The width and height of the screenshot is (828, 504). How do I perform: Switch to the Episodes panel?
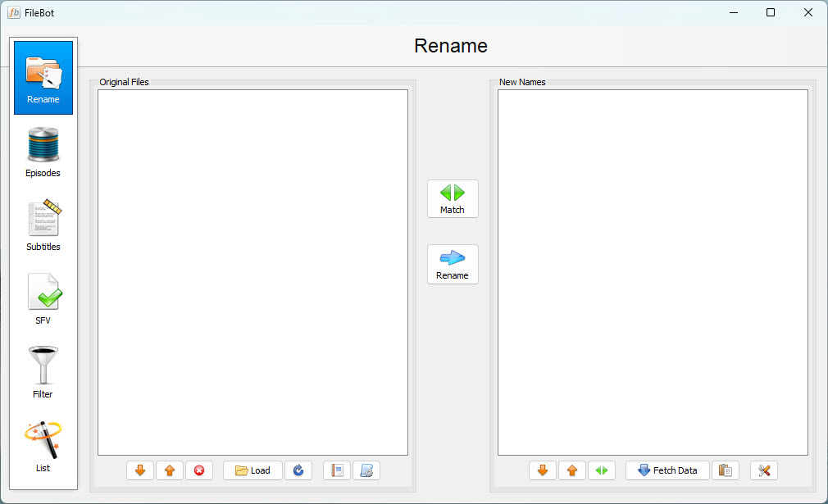[43, 152]
